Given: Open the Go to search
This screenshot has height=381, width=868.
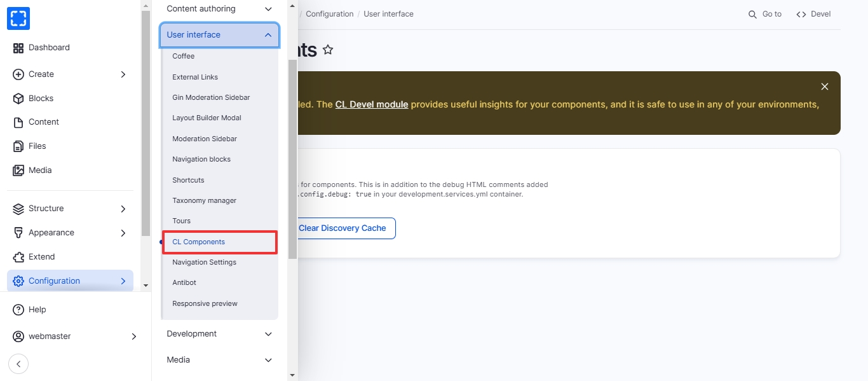Looking at the screenshot, I should (765, 14).
